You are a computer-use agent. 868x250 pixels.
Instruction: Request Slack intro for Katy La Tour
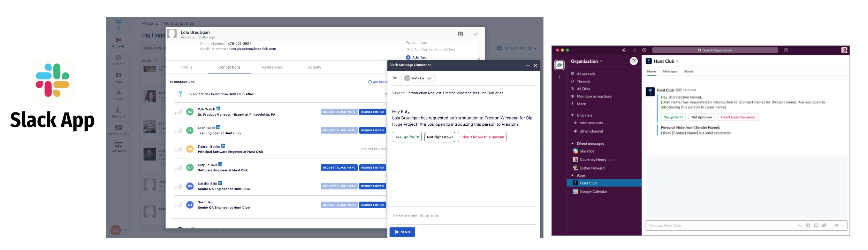(x=339, y=167)
